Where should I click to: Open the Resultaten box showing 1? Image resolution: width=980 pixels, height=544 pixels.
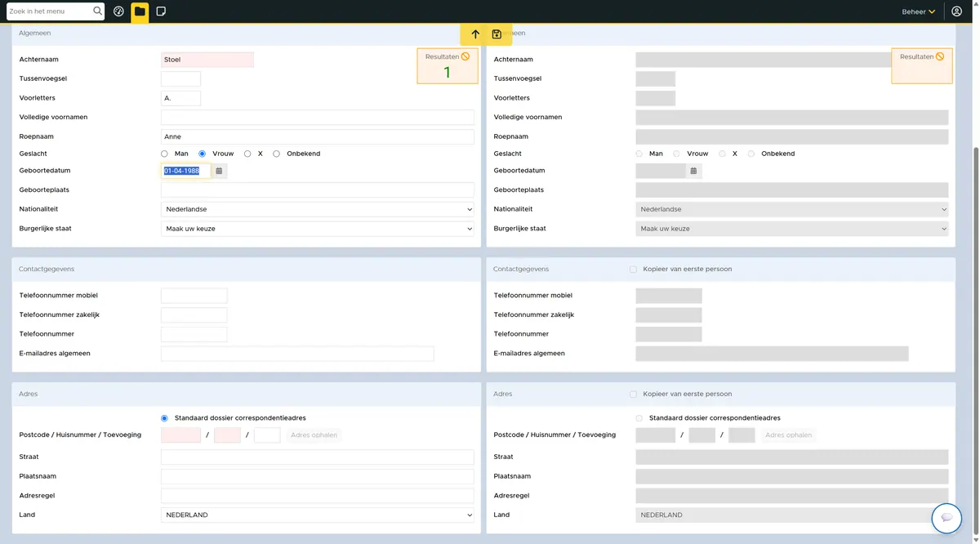click(x=448, y=65)
